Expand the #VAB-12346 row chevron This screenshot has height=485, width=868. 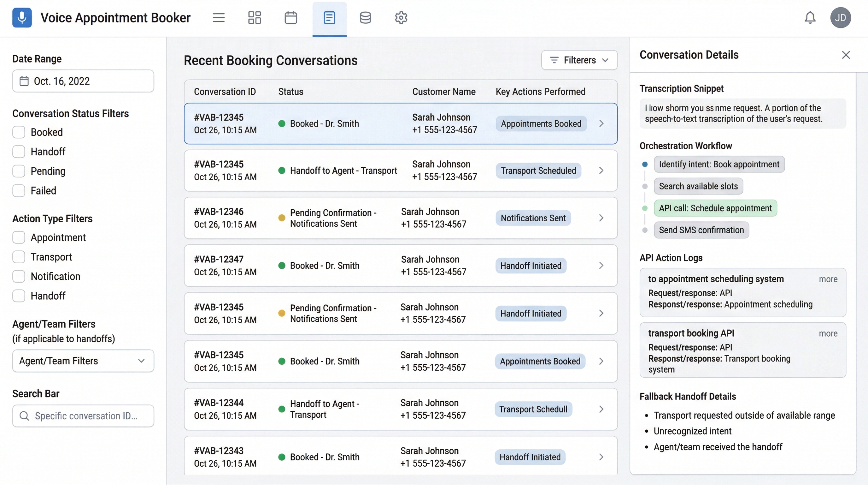(601, 218)
